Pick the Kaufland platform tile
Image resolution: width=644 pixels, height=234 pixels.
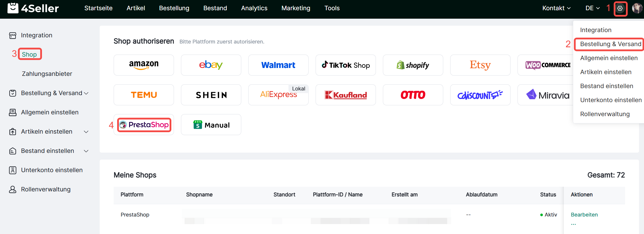(346, 95)
